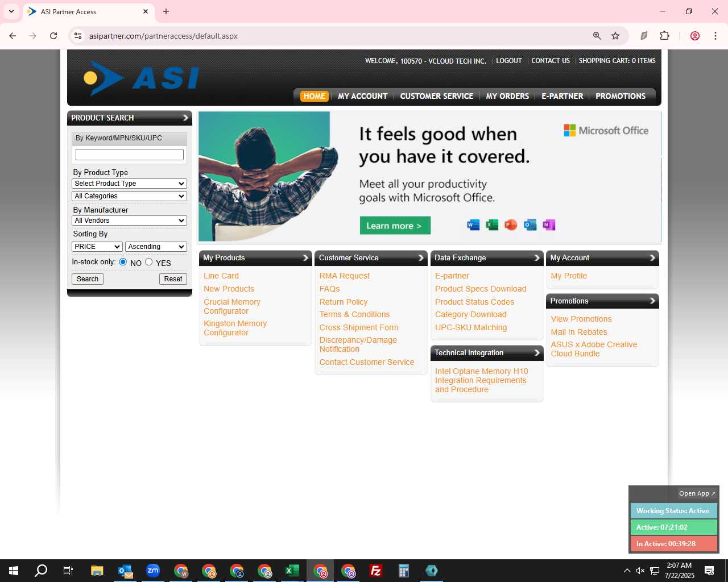Bookmark this page with the star icon
Image resolution: width=728 pixels, height=582 pixels.
[615, 36]
